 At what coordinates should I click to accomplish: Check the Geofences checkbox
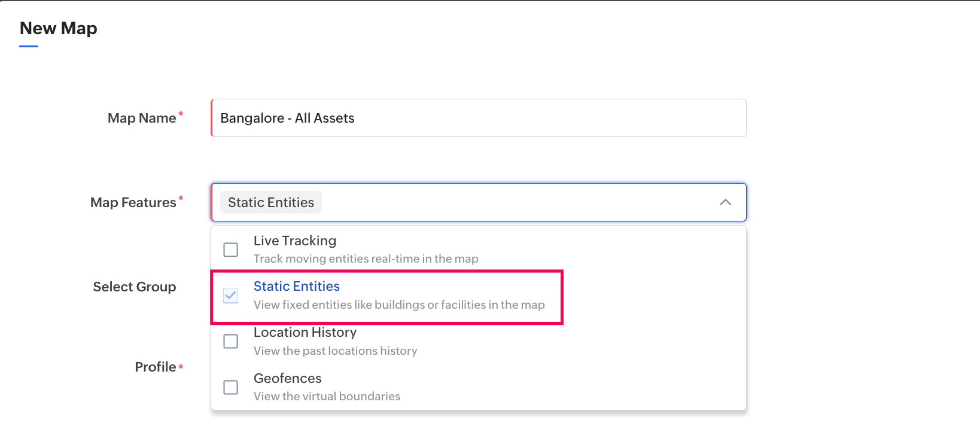[x=230, y=387]
